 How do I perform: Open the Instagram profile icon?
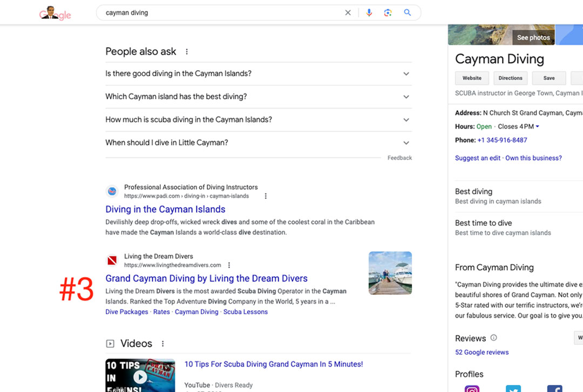point(472,389)
